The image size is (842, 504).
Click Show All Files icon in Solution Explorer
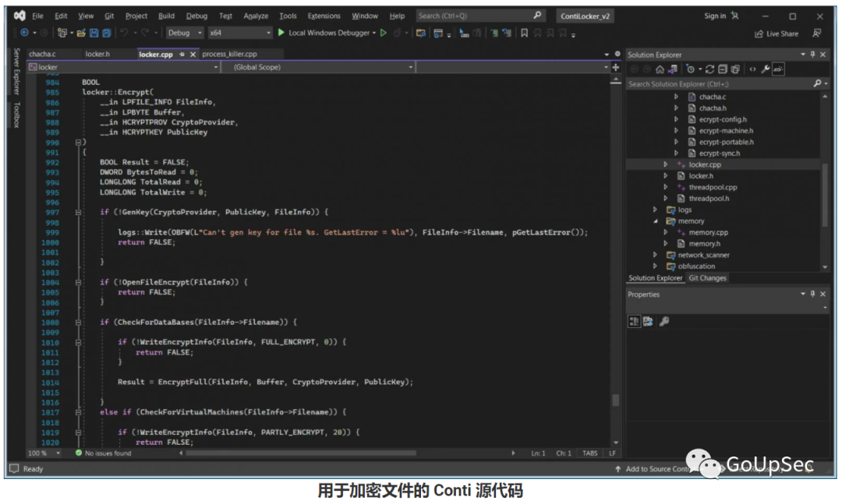coord(736,69)
